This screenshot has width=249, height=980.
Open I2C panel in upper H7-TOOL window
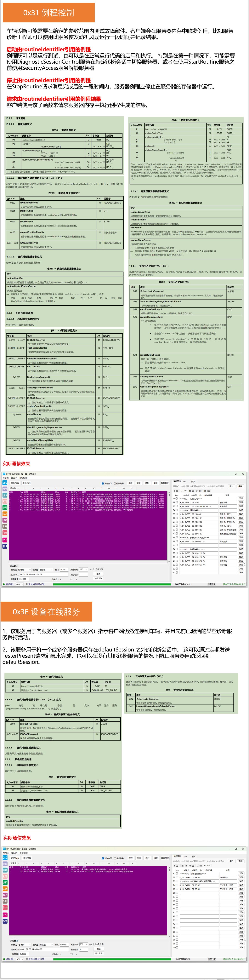pos(5,520)
